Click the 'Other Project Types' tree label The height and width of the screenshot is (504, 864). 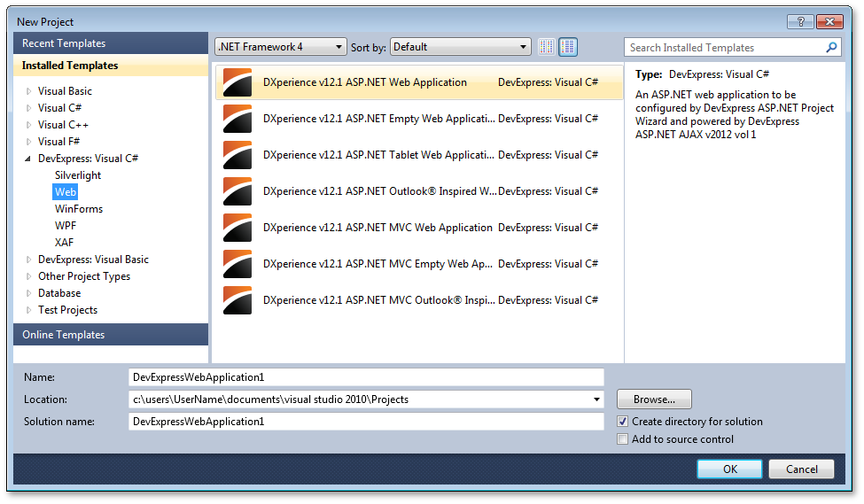pyautogui.click(x=84, y=276)
